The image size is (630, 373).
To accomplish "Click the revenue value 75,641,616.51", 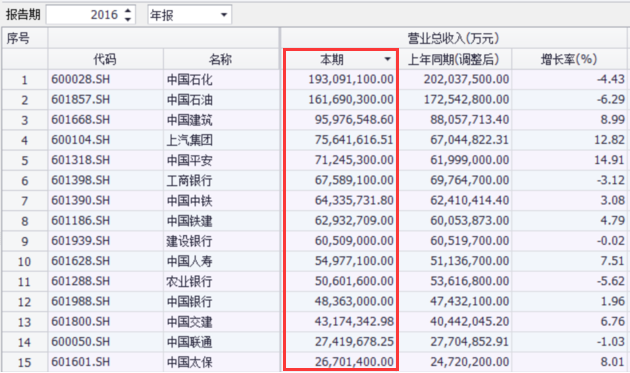I will (354, 140).
